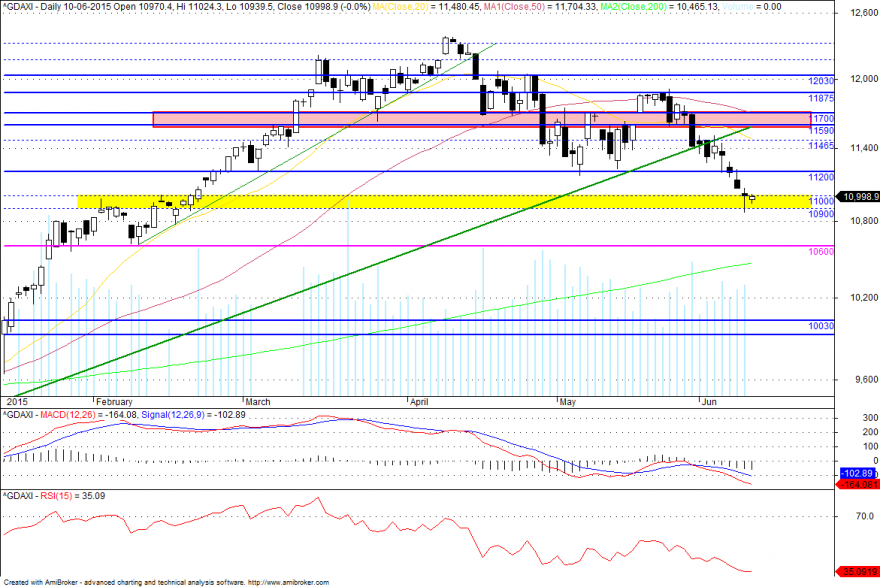This screenshot has width=880, height=587.
Task: Select the Signal(12,26,9) legend label
Action: tap(173, 415)
